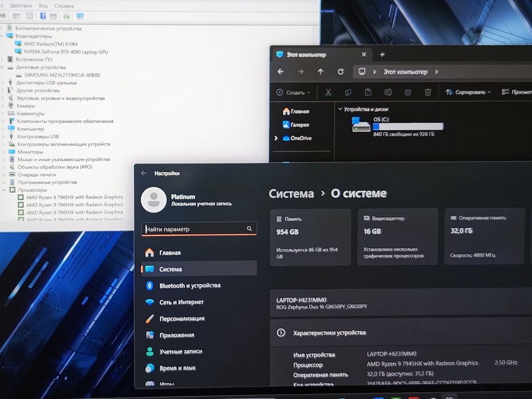This screenshot has height=399, width=532.
Task: Expand the Встроенное ПО node
Action: coord(2,59)
